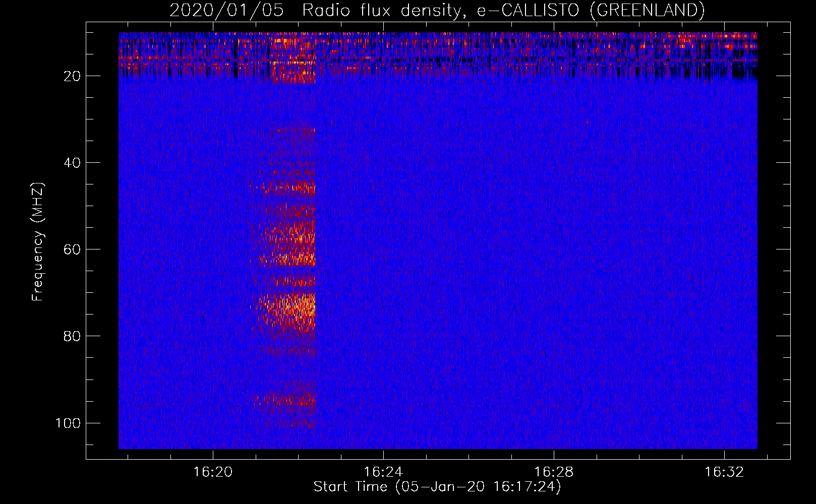
Task: Click the 40 MHz frequency label
Action: coord(72,163)
